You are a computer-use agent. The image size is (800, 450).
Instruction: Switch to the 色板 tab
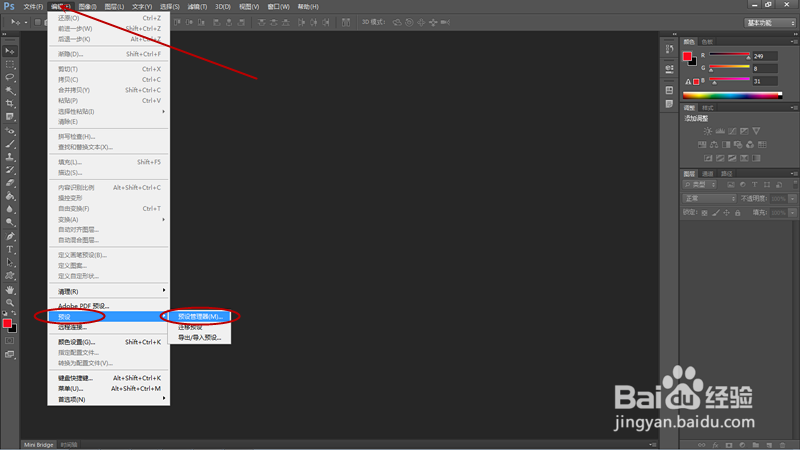click(x=707, y=42)
